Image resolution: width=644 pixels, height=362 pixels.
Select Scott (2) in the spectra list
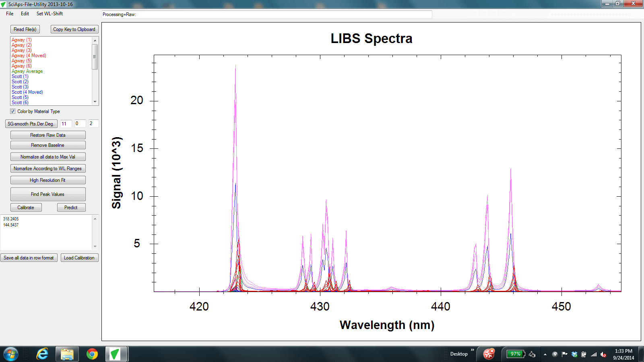20,82
